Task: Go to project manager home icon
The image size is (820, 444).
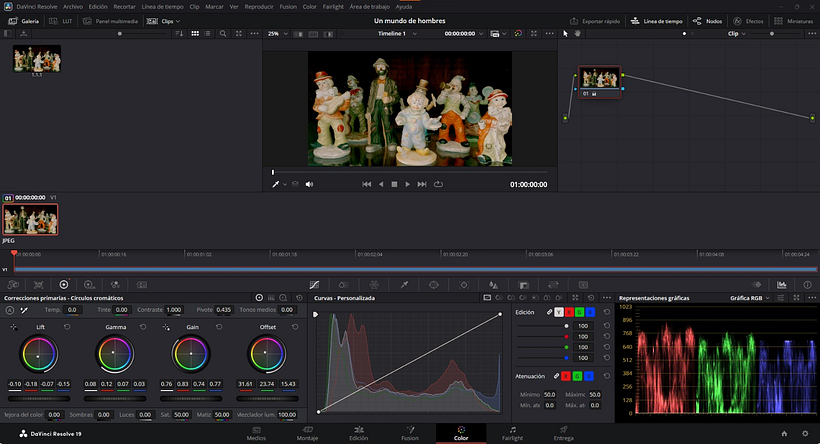Action: (783, 433)
